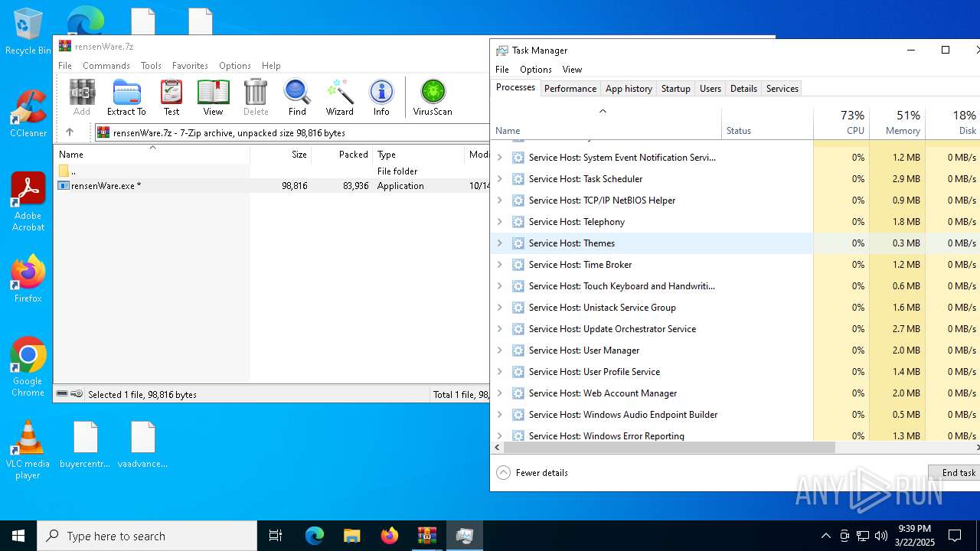Viewport: 980px width, 551px height.
Task: Expand Service Host: TCP/IP NetBIOS Helper
Action: pyautogui.click(x=500, y=200)
